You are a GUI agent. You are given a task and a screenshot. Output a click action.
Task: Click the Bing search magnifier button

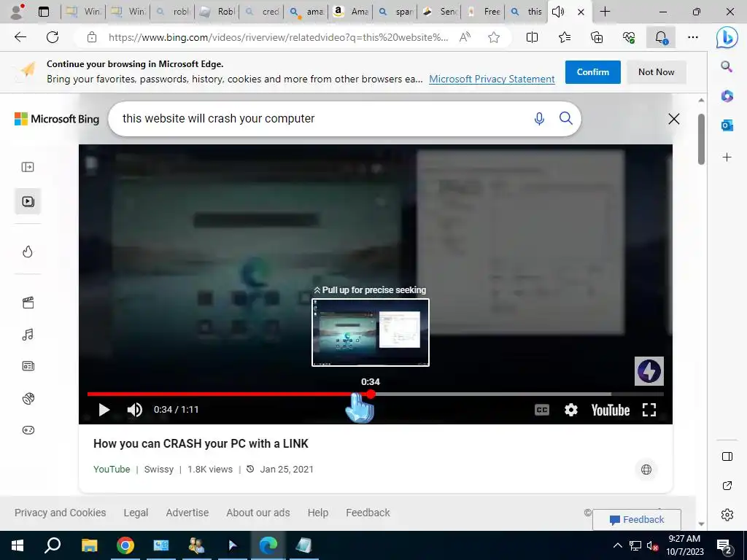pyautogui.click(x=565, y=118)
